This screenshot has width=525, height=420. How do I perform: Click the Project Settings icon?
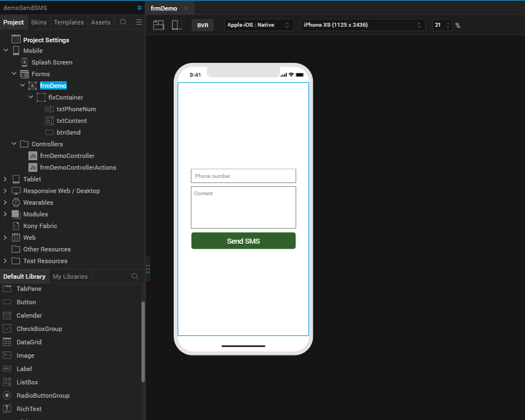click(x=16, y=39)
